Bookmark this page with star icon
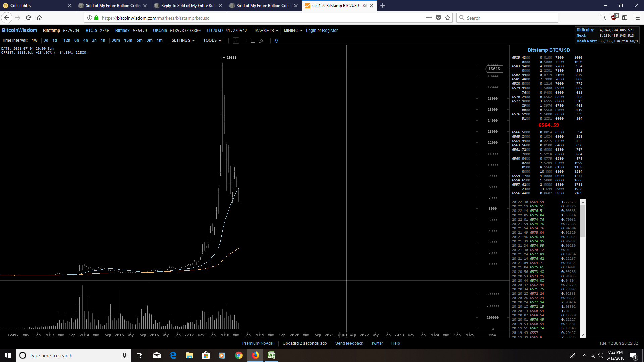Screen dimensions: 644x362 (x=448, y=18)
